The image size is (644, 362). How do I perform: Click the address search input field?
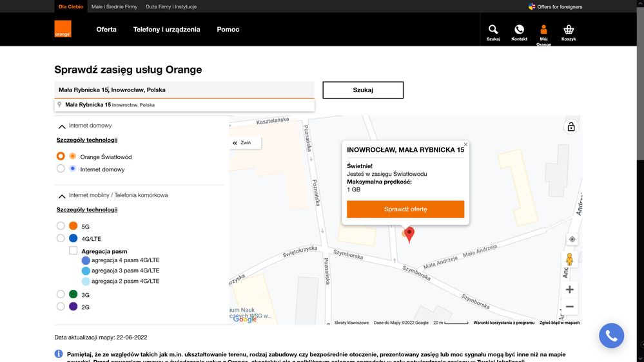click(x=184, y=90)
